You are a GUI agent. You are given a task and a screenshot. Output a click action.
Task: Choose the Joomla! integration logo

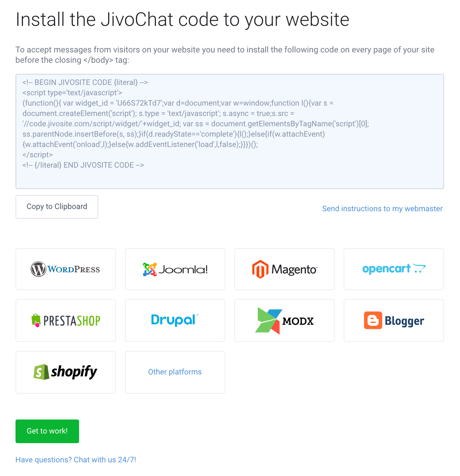pos(175,269)
